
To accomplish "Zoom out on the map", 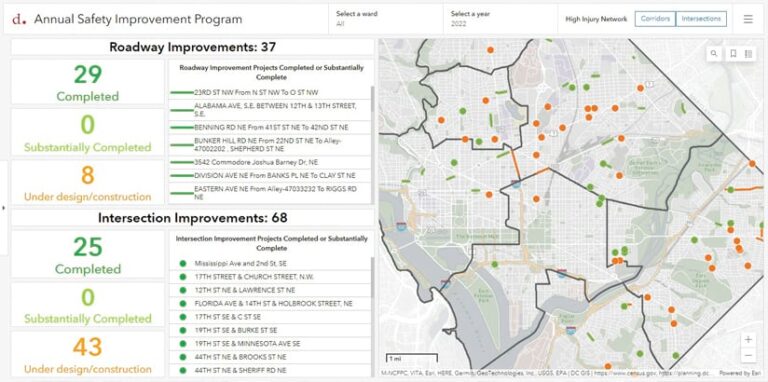I will [x=748, y=355].
